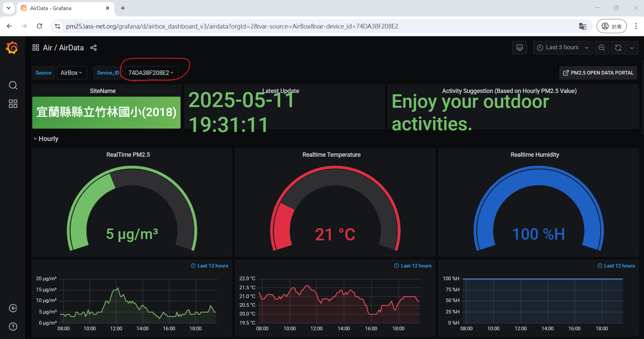This screenshot has height=339, width=644.
Task: Refresh the dashboard with refresh icon
Action: 618,48
